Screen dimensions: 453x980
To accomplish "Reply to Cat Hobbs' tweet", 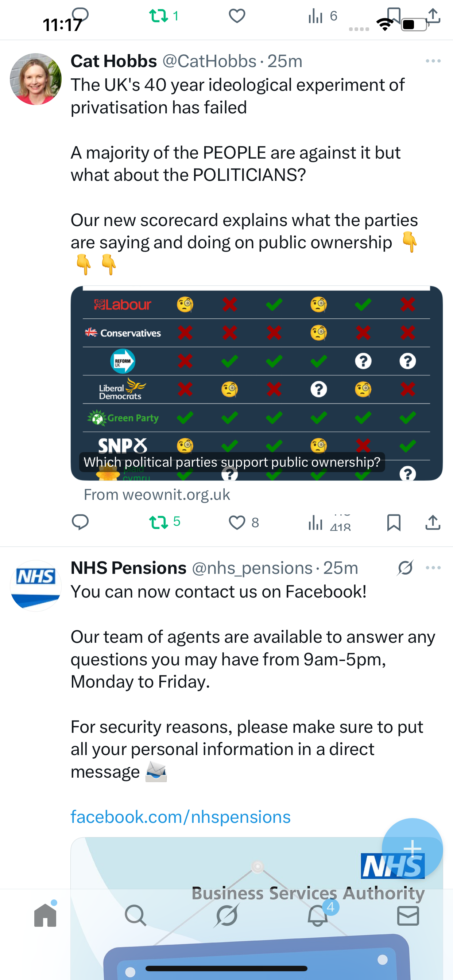I will click(80, 522).
